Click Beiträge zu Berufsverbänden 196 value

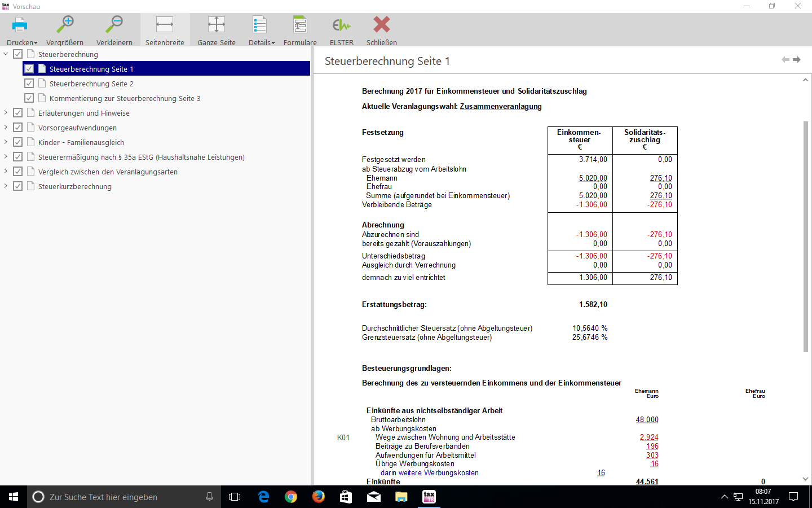[652, 446]
